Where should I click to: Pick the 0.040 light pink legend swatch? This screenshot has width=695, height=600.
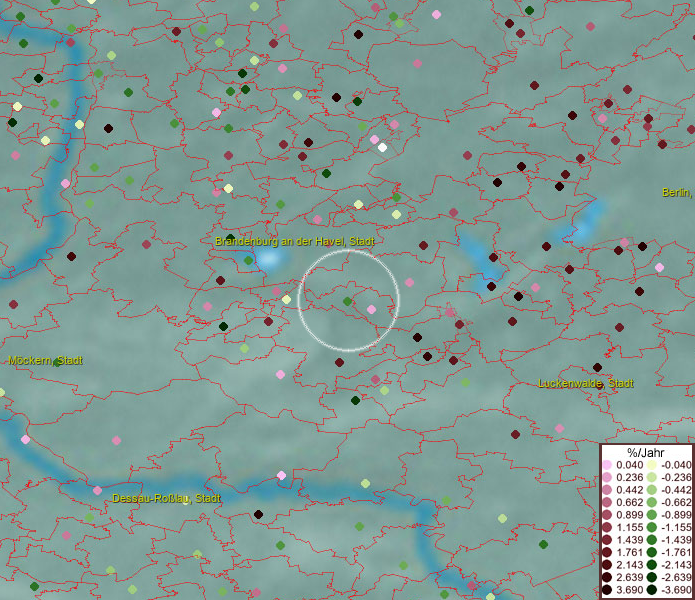pos(607,465)
